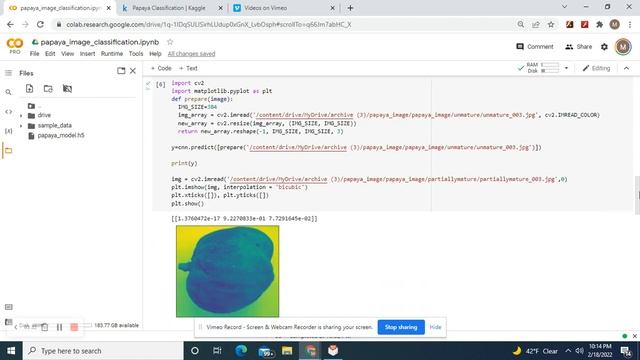
Task: Open Chrome extensions puzzle icon
Action: pos(599,24)
